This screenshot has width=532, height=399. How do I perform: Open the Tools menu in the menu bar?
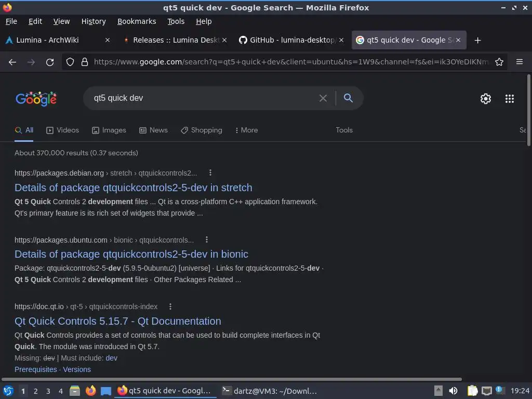[176, 21]
